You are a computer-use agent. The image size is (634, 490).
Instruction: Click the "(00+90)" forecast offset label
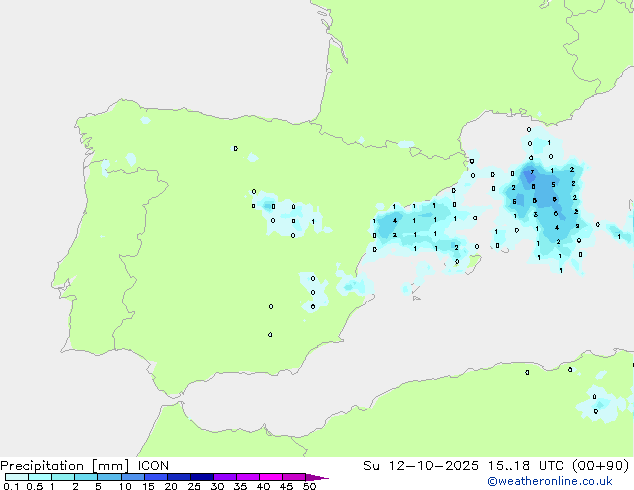pyautogui.click(x=603, y=465)
